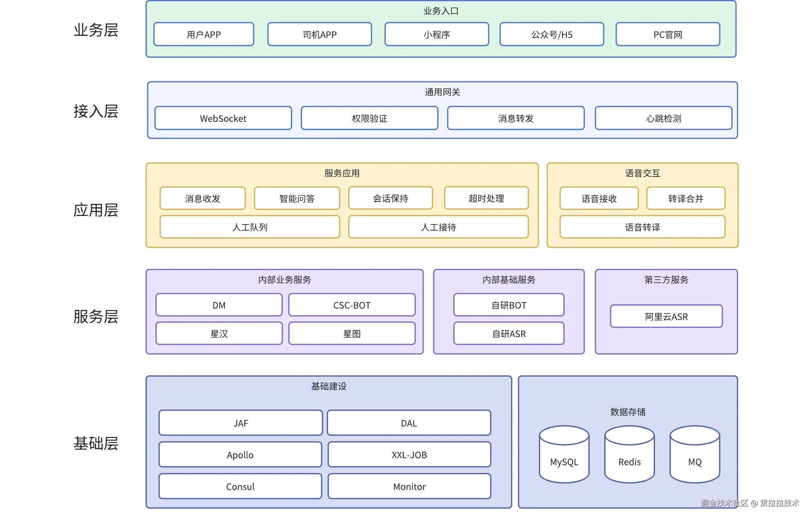
Task: Select the XXL-JOB infrastructure block
Action: pyautogui.click(x=409, y=454)
